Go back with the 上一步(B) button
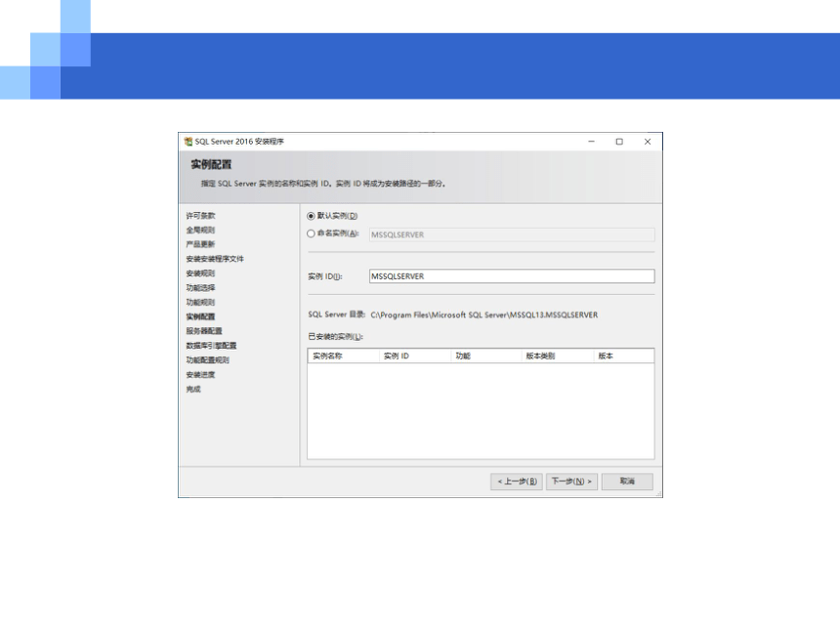Viewport: 840px width, 630px height. (x=517, y=482)
